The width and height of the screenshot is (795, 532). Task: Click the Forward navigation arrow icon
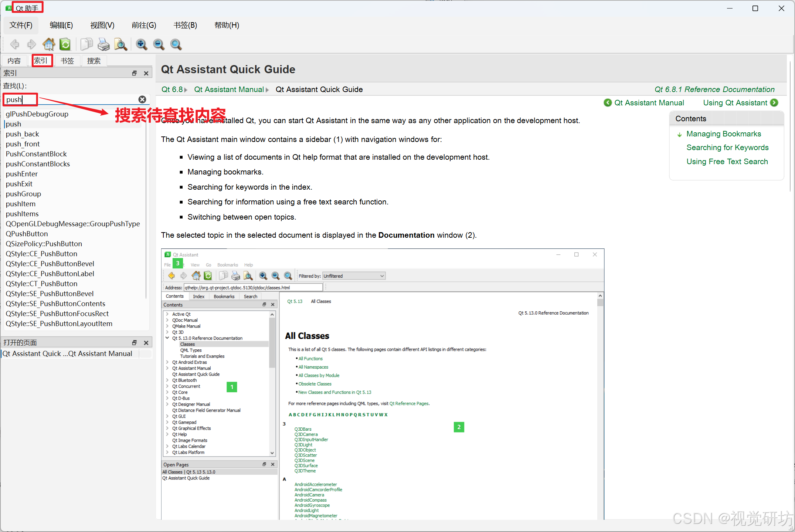pyautogui.click(x=32, y=44)
